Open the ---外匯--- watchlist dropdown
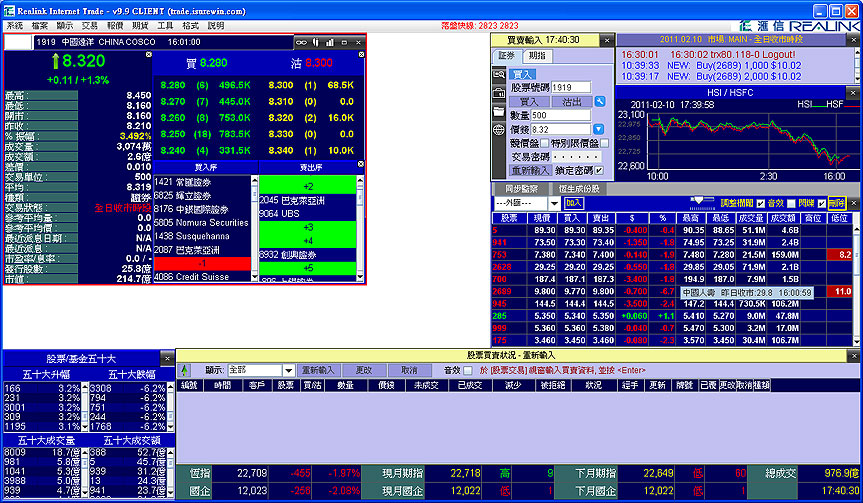863x503 pixels. click(x=554, y=204)
